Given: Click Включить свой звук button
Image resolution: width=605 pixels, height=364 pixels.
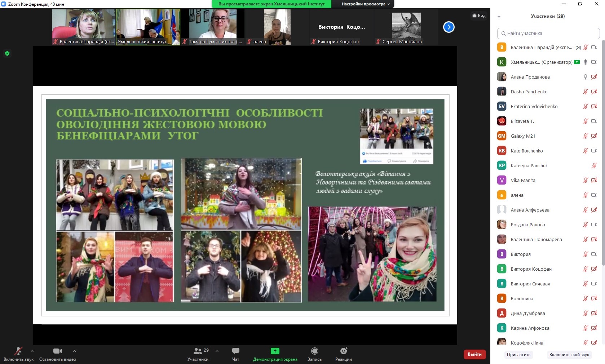Looking at the screenshot, I should (569, 355).
